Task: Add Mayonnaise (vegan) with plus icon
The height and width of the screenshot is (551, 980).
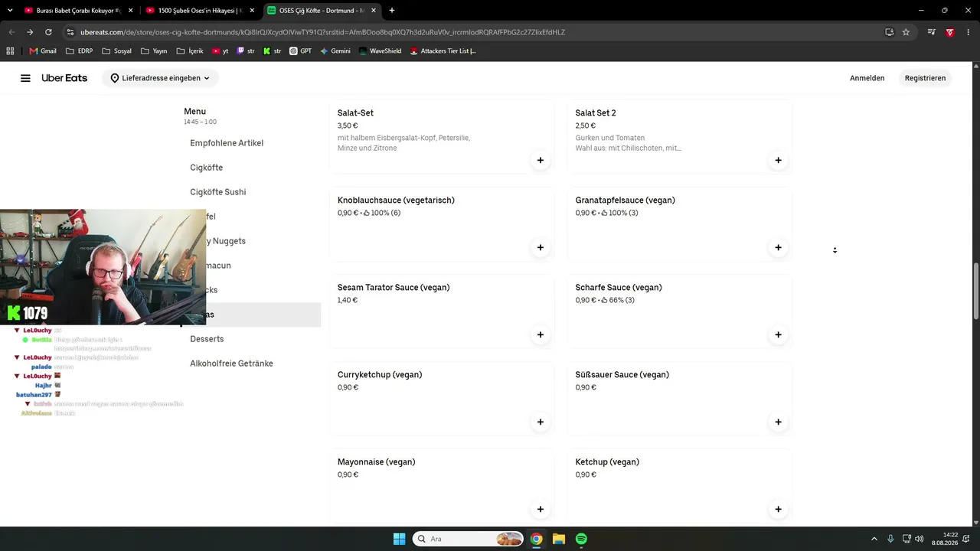Action: point(541,509)
